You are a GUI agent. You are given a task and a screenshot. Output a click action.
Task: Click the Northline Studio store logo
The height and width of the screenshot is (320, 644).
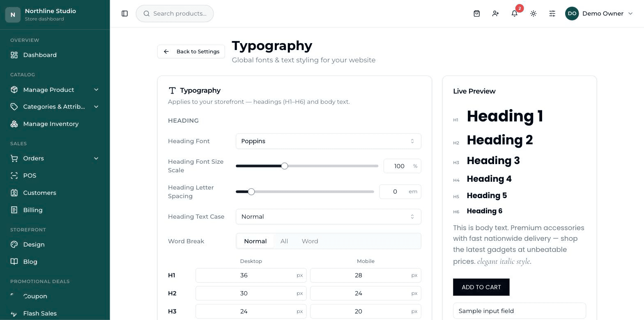point(13,15)
